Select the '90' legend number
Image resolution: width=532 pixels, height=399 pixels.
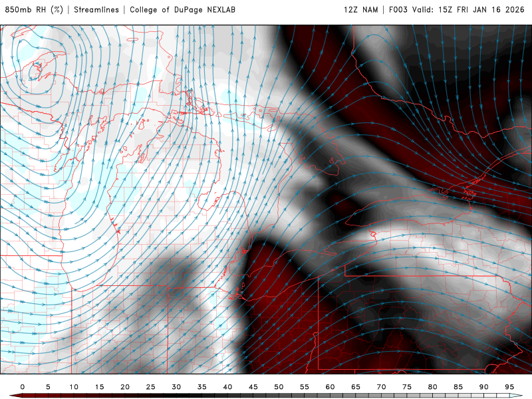point(484,387)
